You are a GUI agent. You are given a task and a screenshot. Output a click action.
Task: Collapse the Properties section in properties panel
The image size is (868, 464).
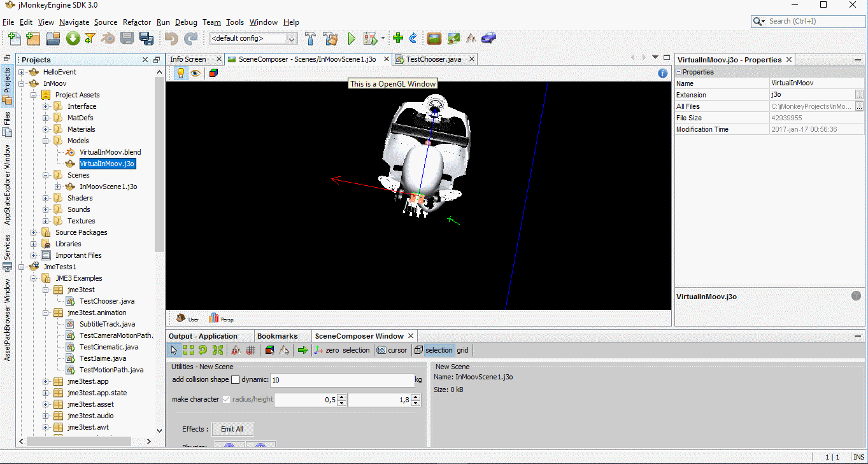click(x=679, y=72)
